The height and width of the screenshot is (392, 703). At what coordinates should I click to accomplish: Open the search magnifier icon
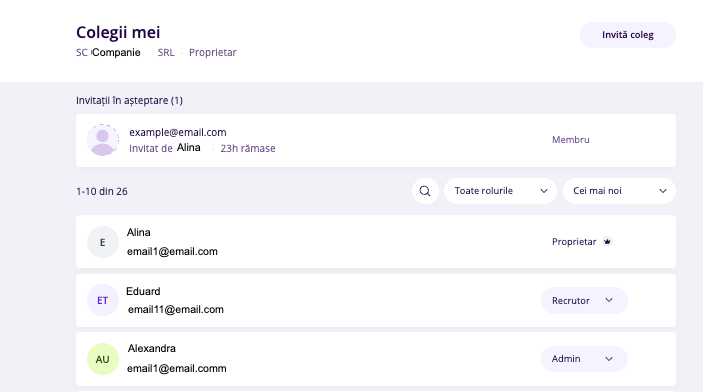point(425,191)
